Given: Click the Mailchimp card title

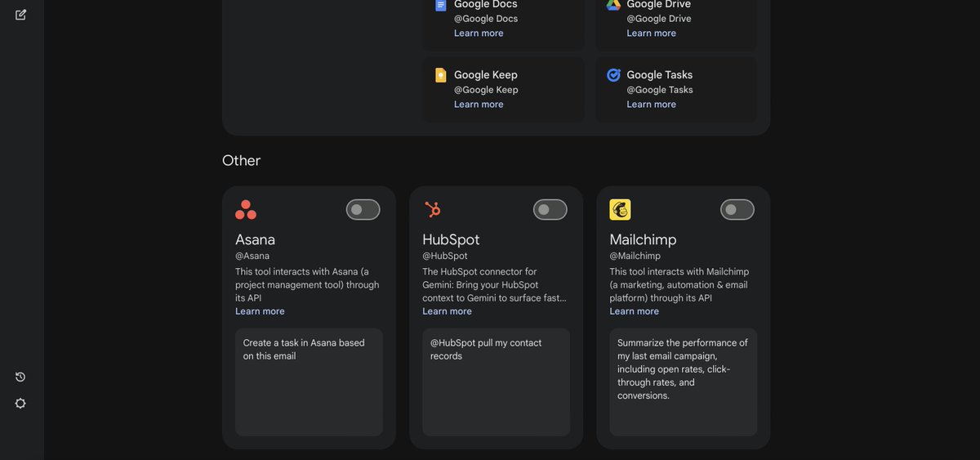Looking at the screenshot, I should (x=643, y=239).
